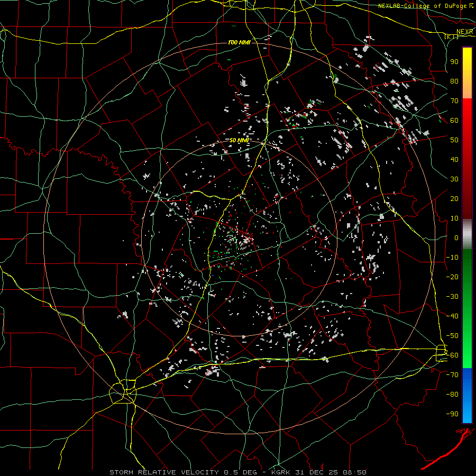Click the 70 tick label on the scale
This screenshot has width=476, height=476.
454,101
